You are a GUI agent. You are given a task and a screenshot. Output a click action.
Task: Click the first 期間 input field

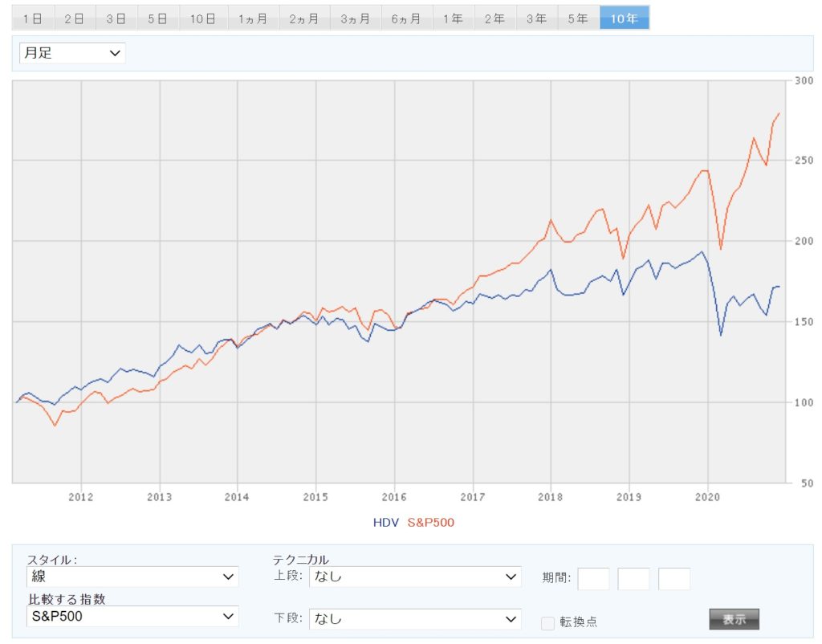point(593,578)
